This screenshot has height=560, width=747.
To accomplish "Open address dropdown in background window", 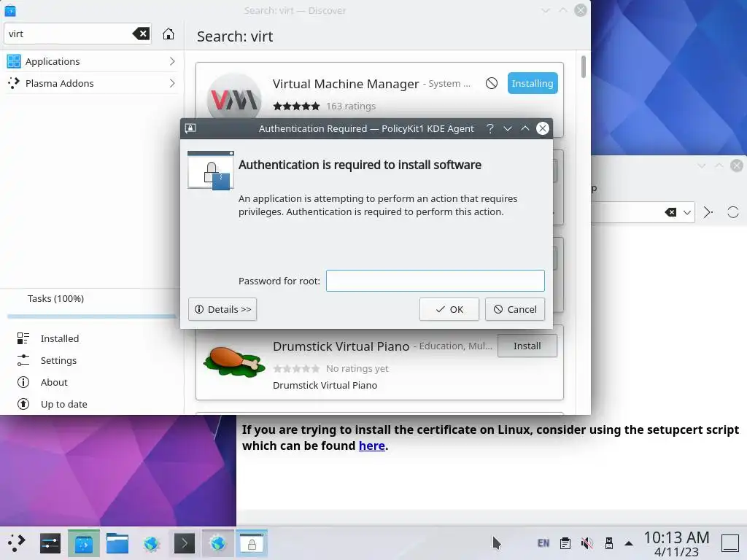I will tap(686, 212).
